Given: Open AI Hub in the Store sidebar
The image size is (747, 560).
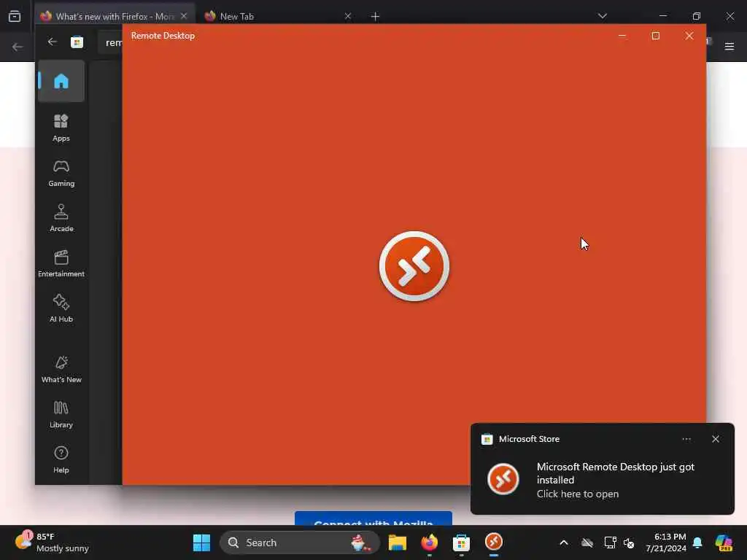Looking at the screenshot, I should pyautogui.click(x=61, y=308).
